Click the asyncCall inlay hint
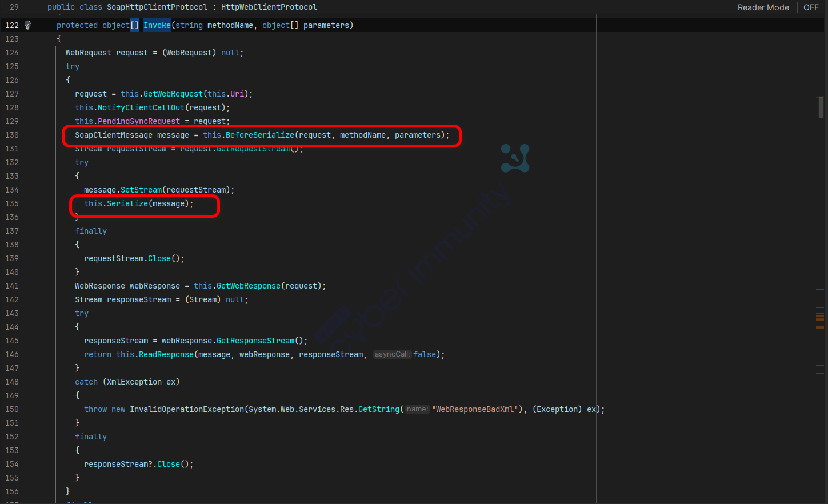Image resolution: width=828 pixels, height=504 pixels. (392, 354)
